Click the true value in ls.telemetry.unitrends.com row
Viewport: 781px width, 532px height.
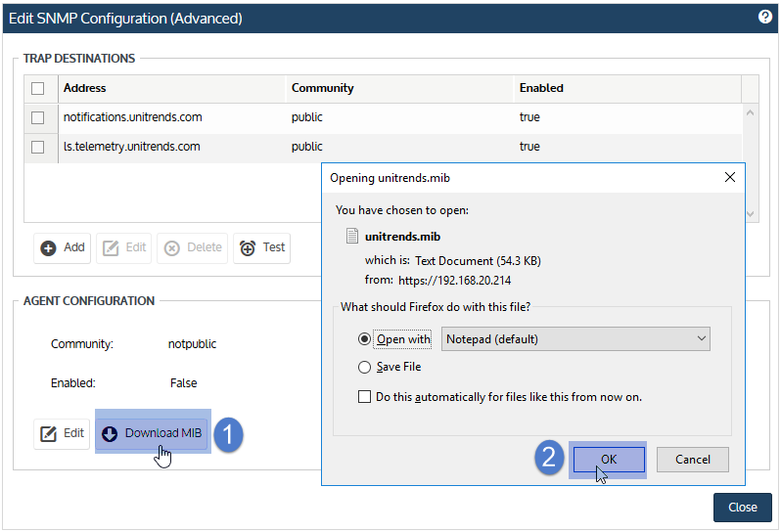point(529,147)
